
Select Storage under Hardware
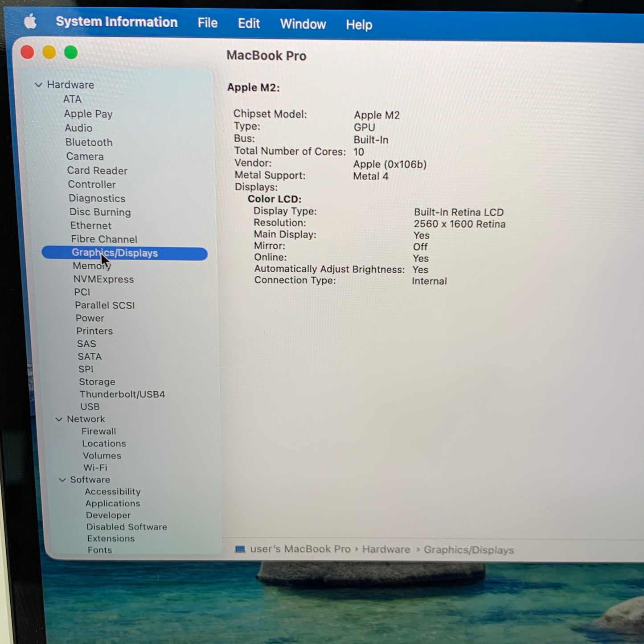(97, 381)
